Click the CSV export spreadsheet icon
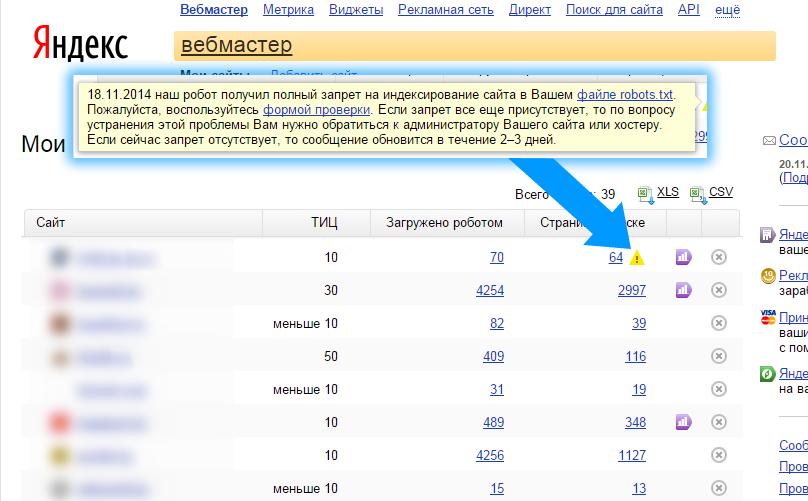 (x=698, y=195)
